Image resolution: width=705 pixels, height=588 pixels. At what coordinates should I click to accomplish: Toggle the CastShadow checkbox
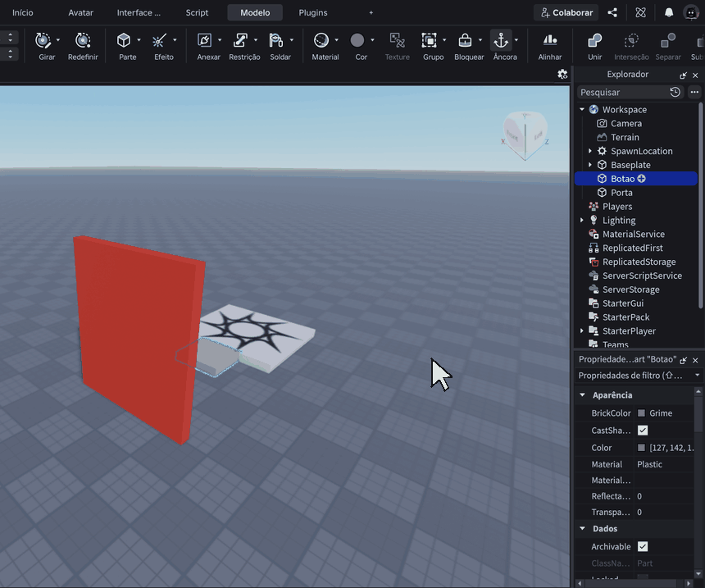point(643,431)
